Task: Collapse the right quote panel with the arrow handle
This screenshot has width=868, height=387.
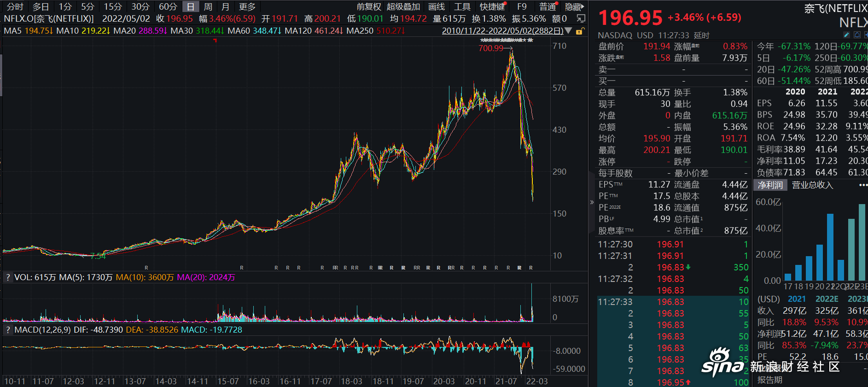Action: point(592,202)
